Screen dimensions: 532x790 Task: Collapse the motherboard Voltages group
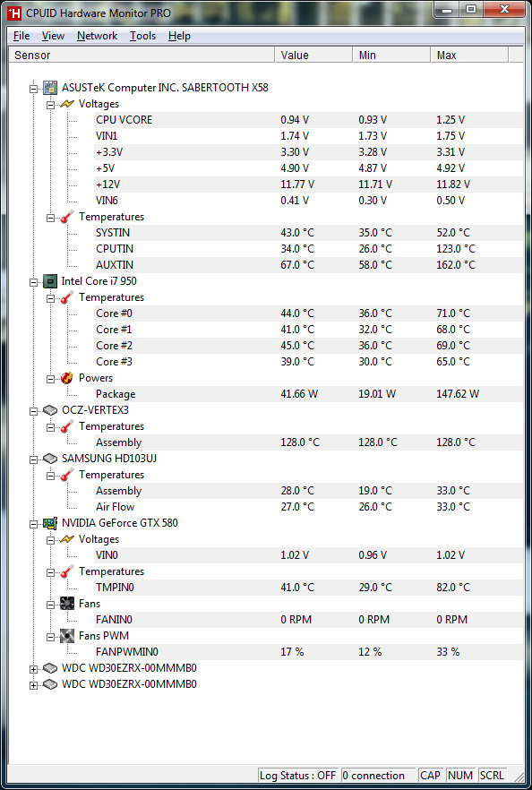tap(50, 104)
